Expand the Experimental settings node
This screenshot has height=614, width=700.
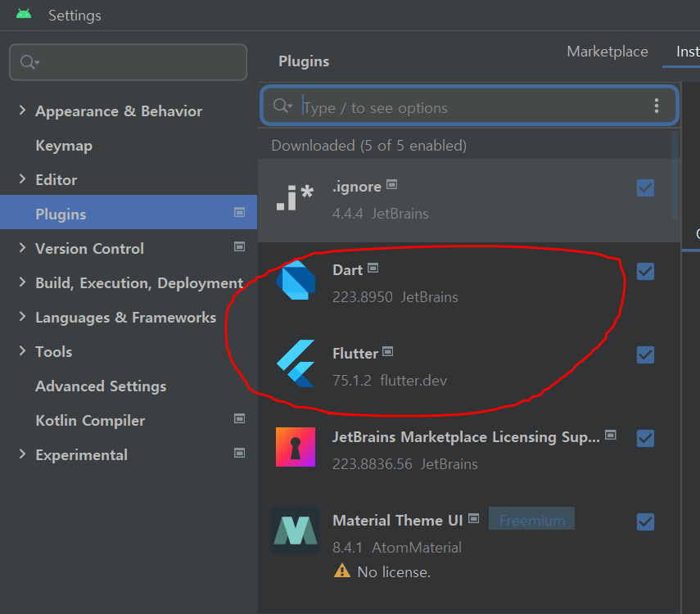[22, 454]
